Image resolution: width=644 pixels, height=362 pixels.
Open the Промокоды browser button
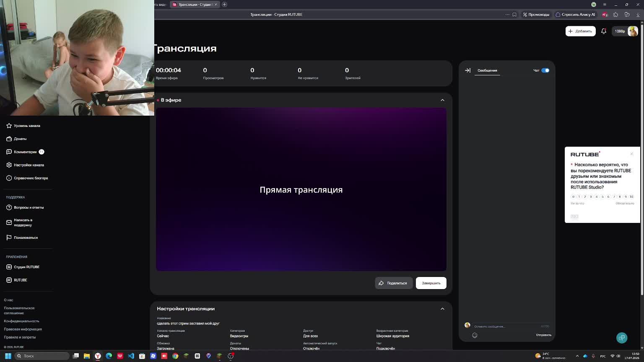[536, 14]
